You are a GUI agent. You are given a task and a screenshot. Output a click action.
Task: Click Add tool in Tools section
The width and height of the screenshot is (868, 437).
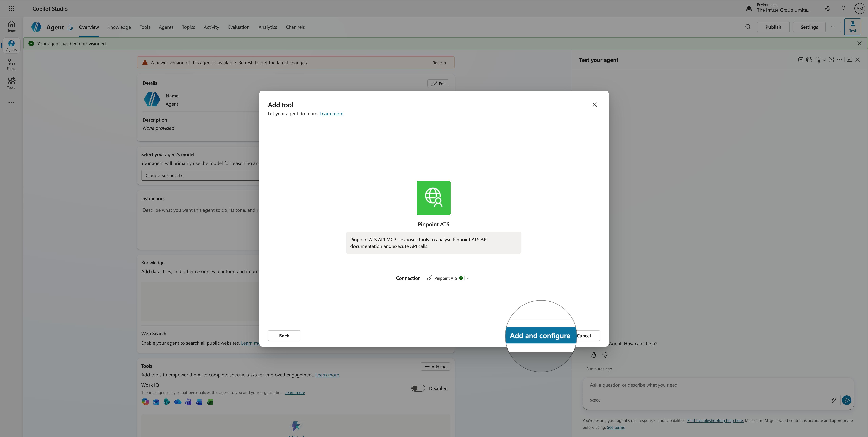(435, 367)
